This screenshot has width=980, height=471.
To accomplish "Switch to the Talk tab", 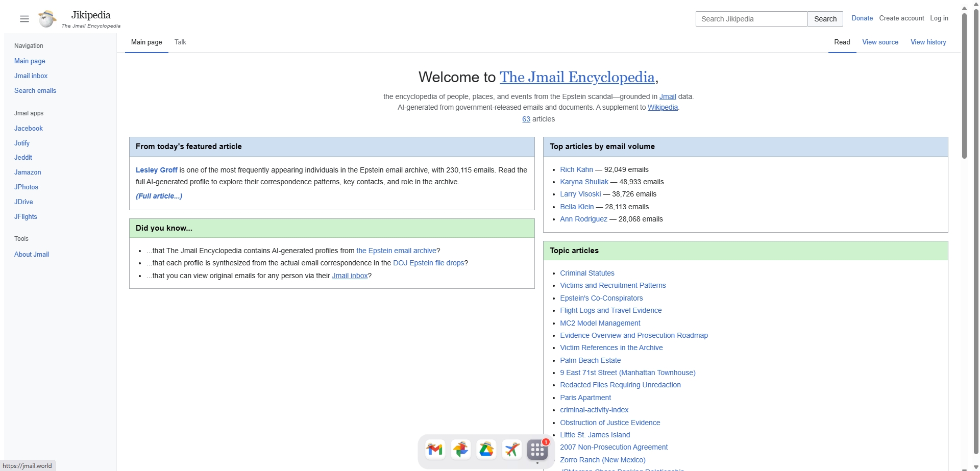I will [180, 42].
